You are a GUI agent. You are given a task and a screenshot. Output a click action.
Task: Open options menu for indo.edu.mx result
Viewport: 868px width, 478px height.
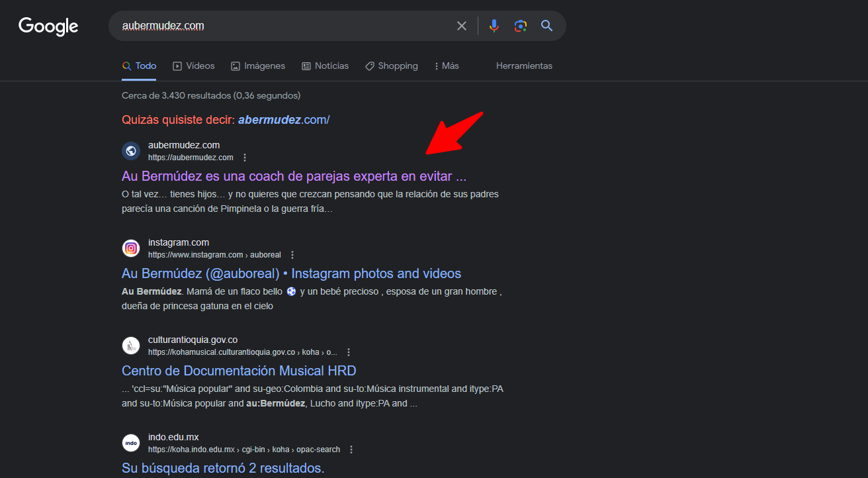tap(351, 450)
